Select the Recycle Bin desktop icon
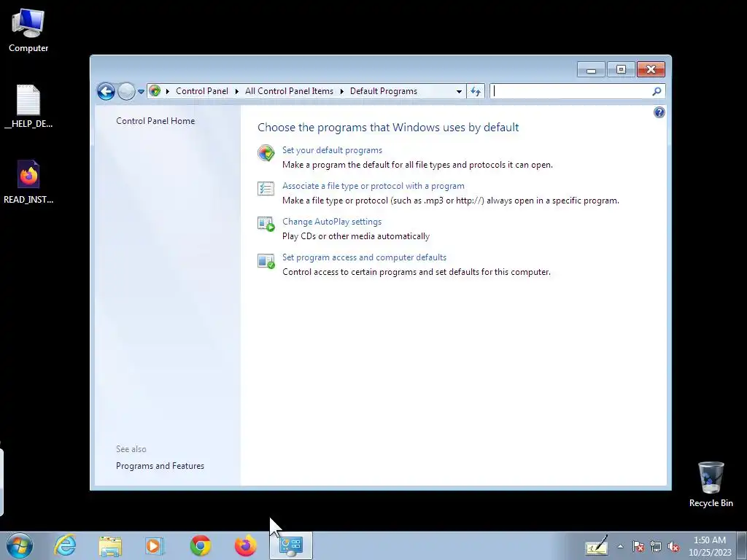The image size is (747, 560). pos(711,484)
